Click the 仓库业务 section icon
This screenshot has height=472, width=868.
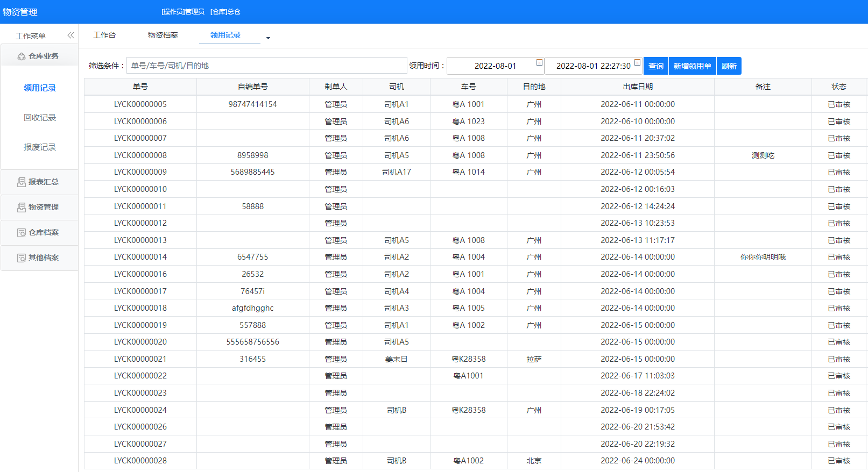pos(22,56)
